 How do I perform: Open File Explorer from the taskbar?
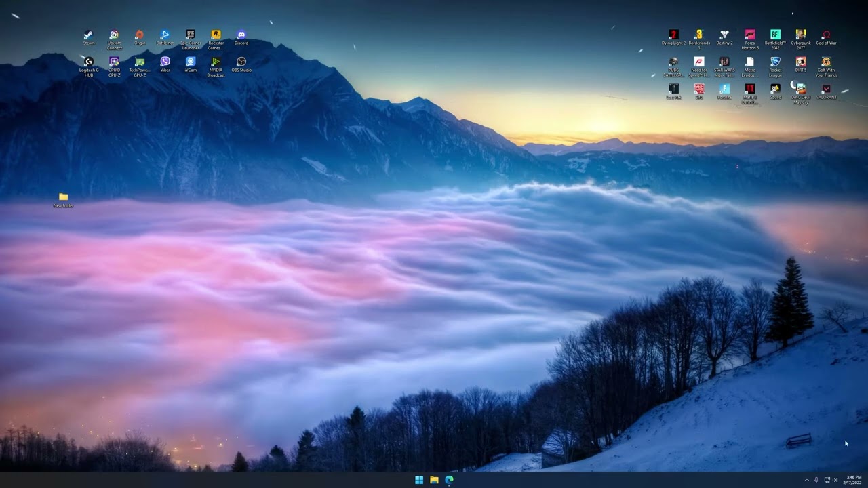pos(434,480)
